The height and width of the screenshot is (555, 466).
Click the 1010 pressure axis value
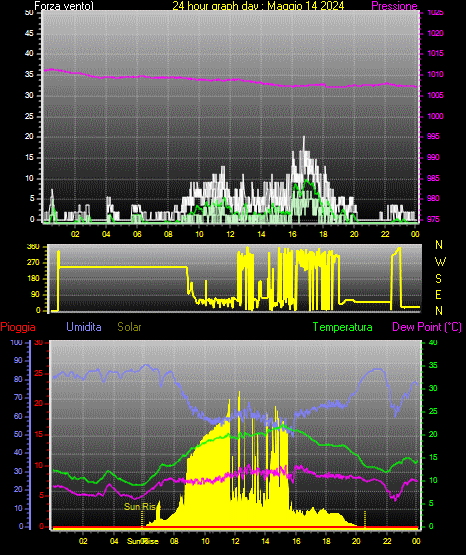(x=435, y=74)
